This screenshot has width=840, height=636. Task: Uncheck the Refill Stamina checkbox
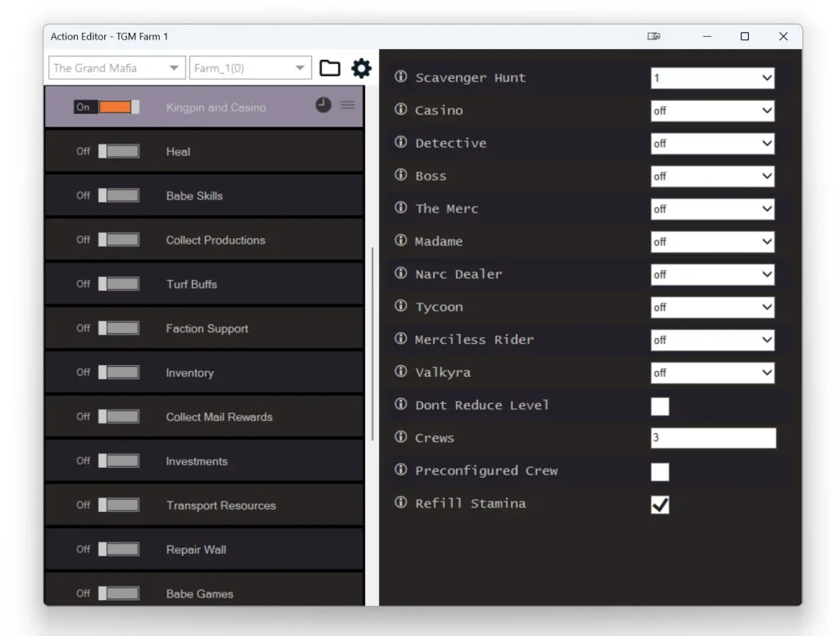660,505
